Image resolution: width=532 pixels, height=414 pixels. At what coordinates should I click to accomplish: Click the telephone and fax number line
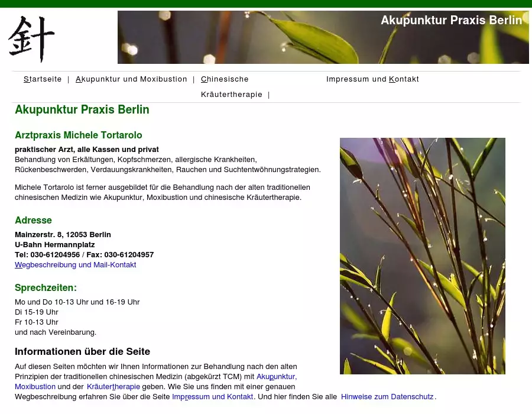(x=84, y=255)
